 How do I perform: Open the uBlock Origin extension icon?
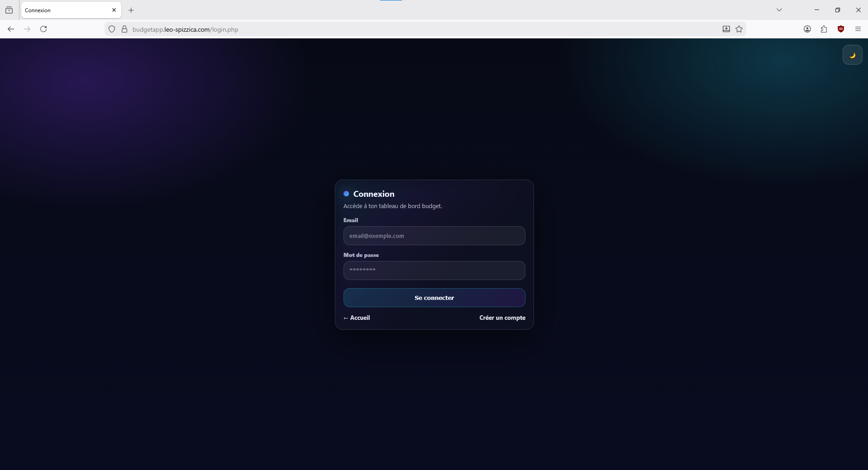pyautogui.click(x=841, y=29)
